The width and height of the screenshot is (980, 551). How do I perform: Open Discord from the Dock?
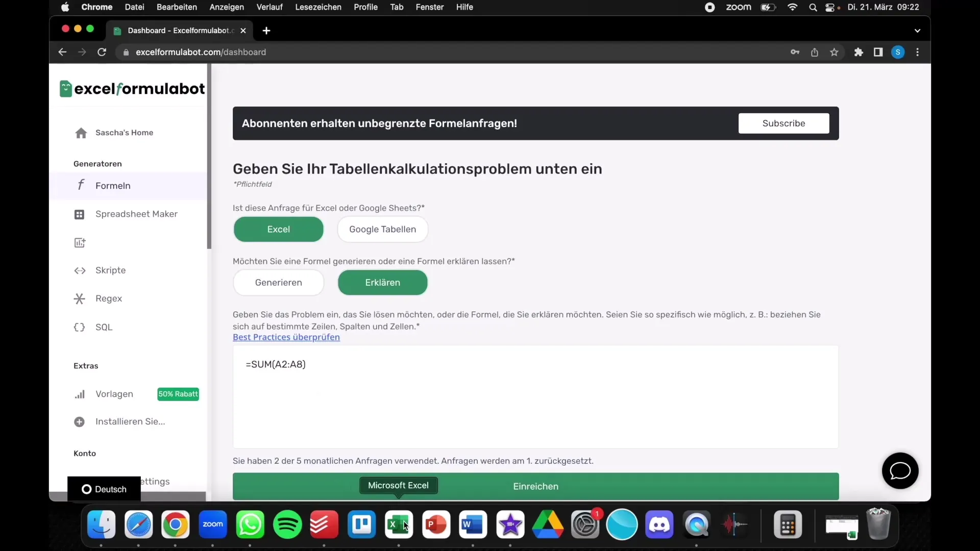[x=659, y=524]
